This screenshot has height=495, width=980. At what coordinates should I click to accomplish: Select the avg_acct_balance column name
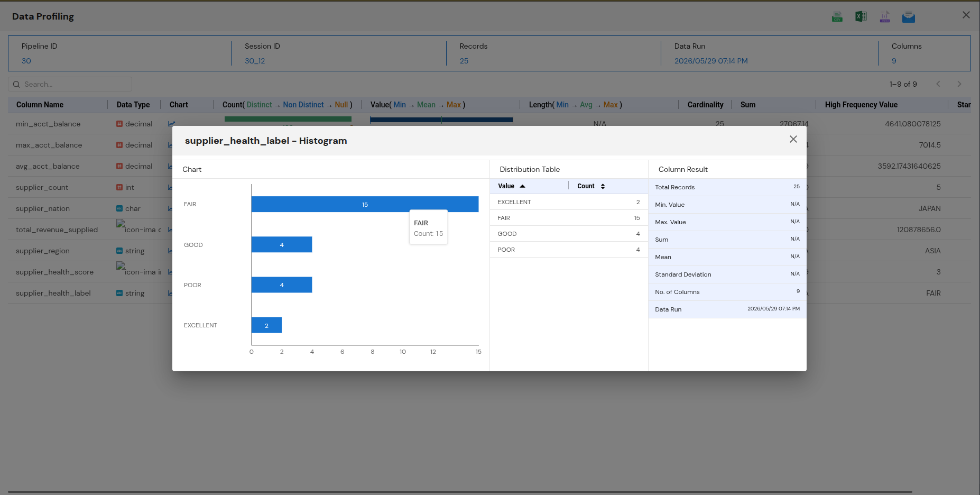click(48, 166)
